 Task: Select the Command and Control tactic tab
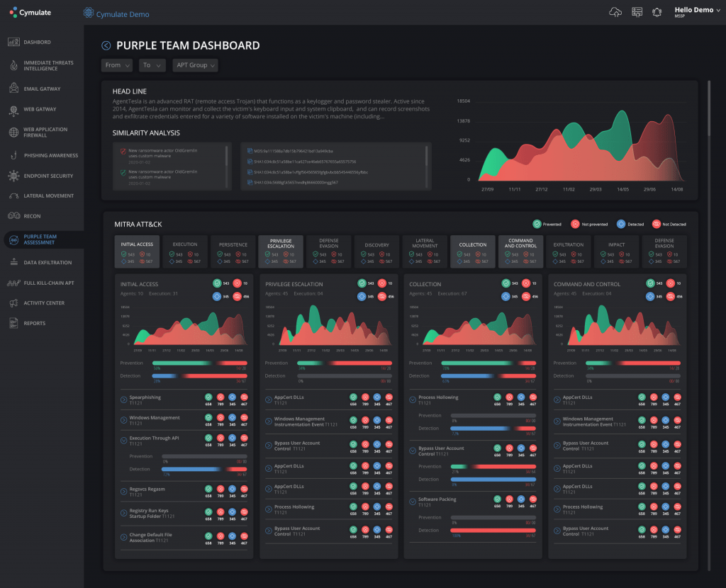(x=520, y=251)
